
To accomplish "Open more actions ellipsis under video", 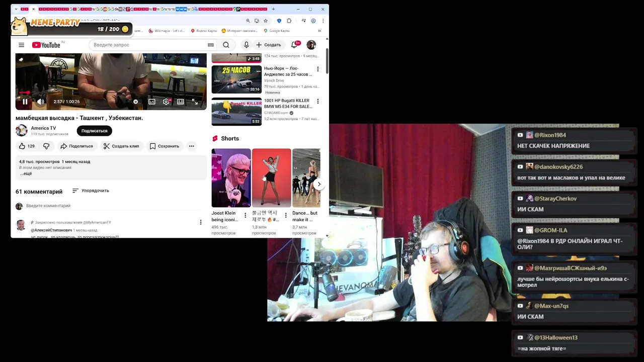I will (x=192, y=146).
